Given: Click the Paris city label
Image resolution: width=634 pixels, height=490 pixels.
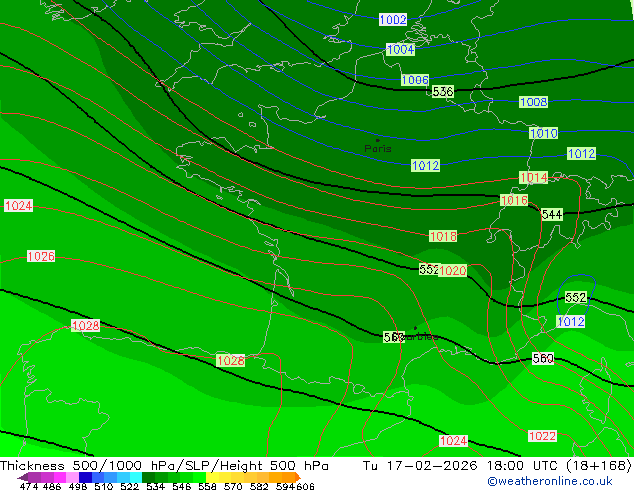Looking at the screenshot, I should 378,148.
